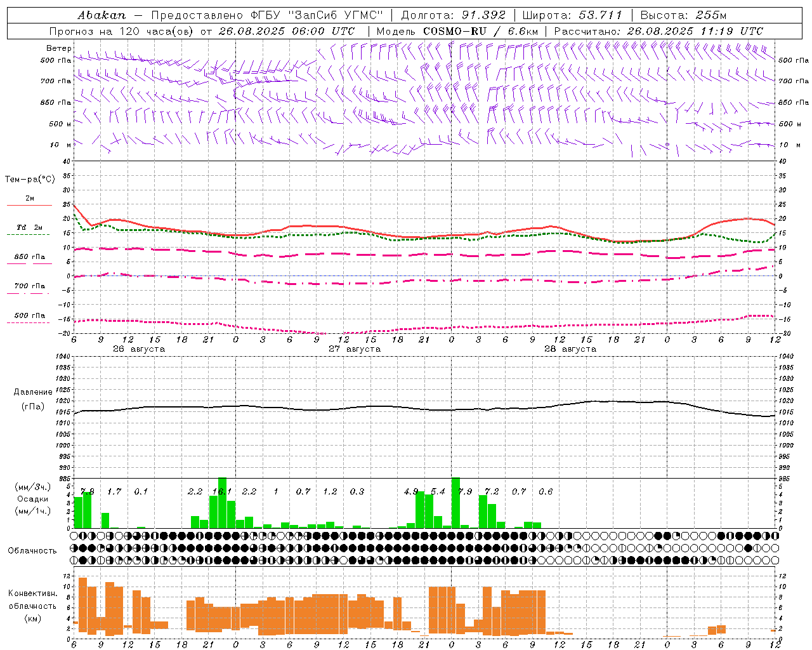Click the "Тем-ра(°C)" temperature panel label
This screenshot has width=812, height=650.
coord(30,180)
